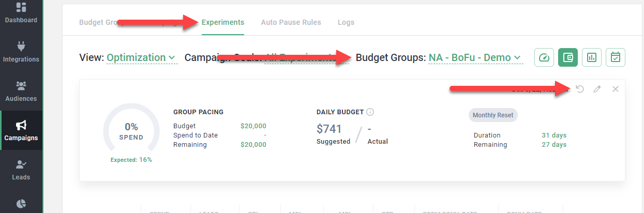Image resolution: width=644 pixels, height=213 pixels.
Task: Click the Daily Budget info icon
Action: [x=370, y=112]
